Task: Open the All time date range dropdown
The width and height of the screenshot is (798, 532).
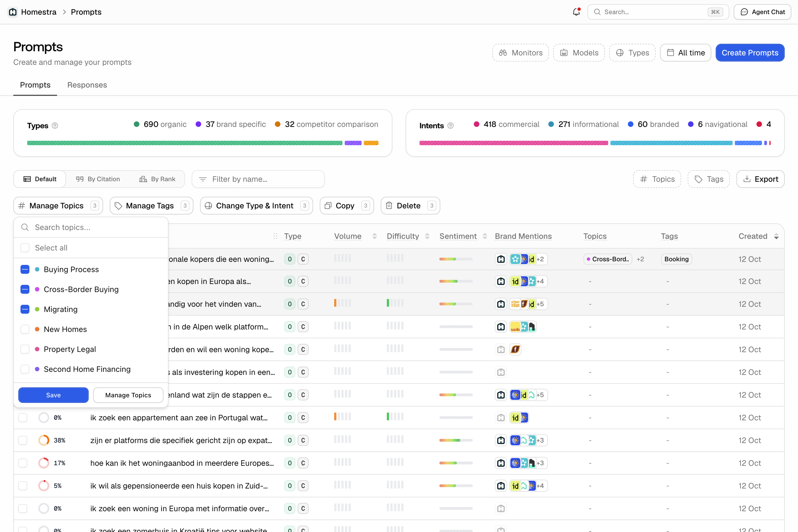Action: coord(685,53)
